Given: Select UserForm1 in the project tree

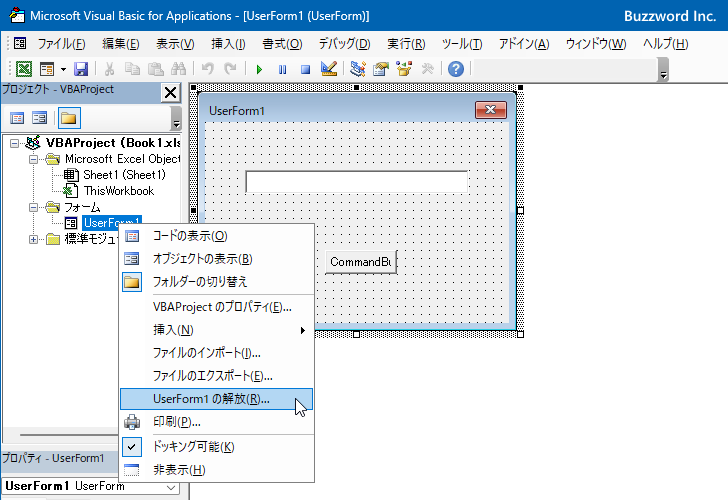Looking at the screenshot, I should click(x=112, y=223).
